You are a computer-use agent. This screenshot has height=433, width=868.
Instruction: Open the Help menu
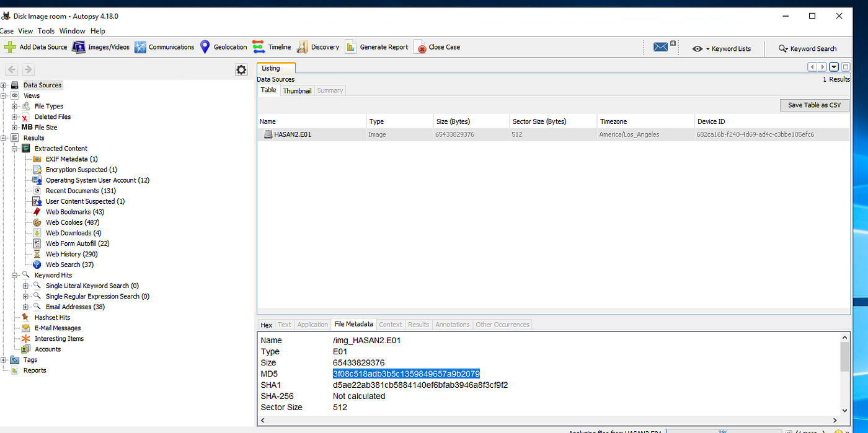pyautogui.click(x=97, y=31)
